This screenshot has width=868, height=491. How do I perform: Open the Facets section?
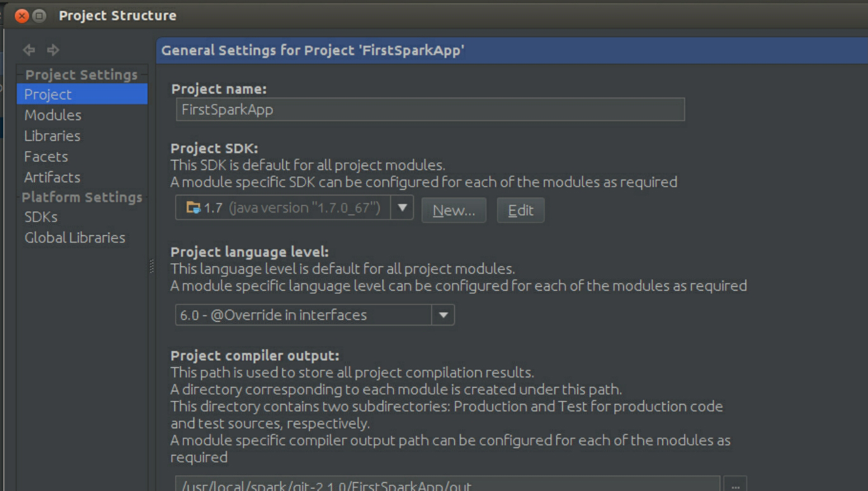[46, 157]
